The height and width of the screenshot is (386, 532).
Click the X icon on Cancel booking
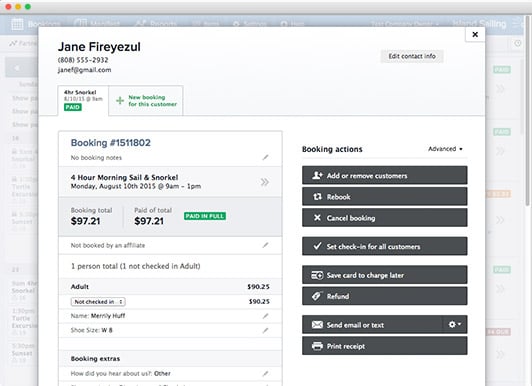pyautogui.click(x=317, y=217)
